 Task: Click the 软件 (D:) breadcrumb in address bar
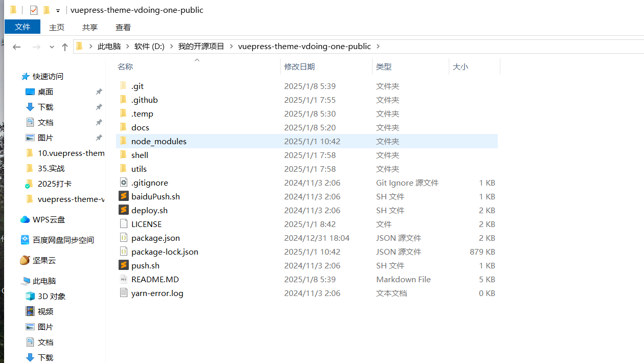(x=149, y=46)
